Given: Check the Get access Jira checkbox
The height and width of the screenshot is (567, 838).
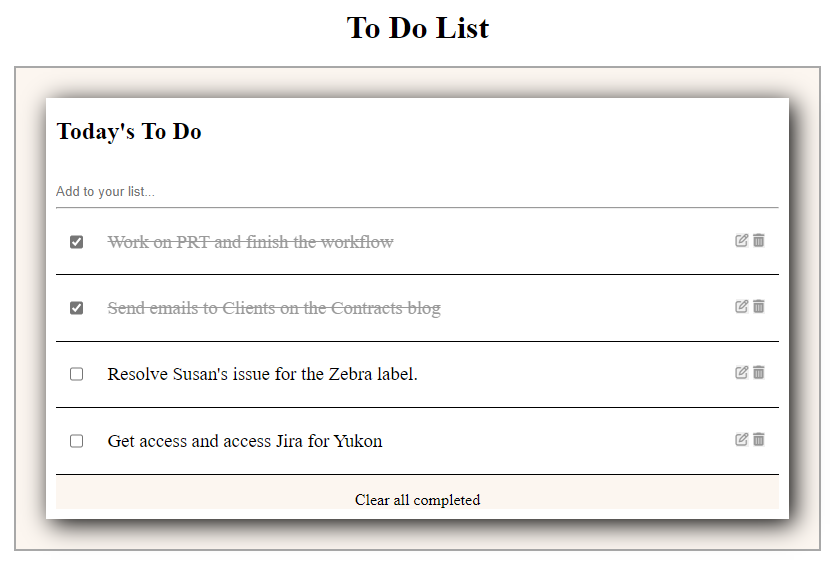Looking at the screenshot, I should pos(76,441).
